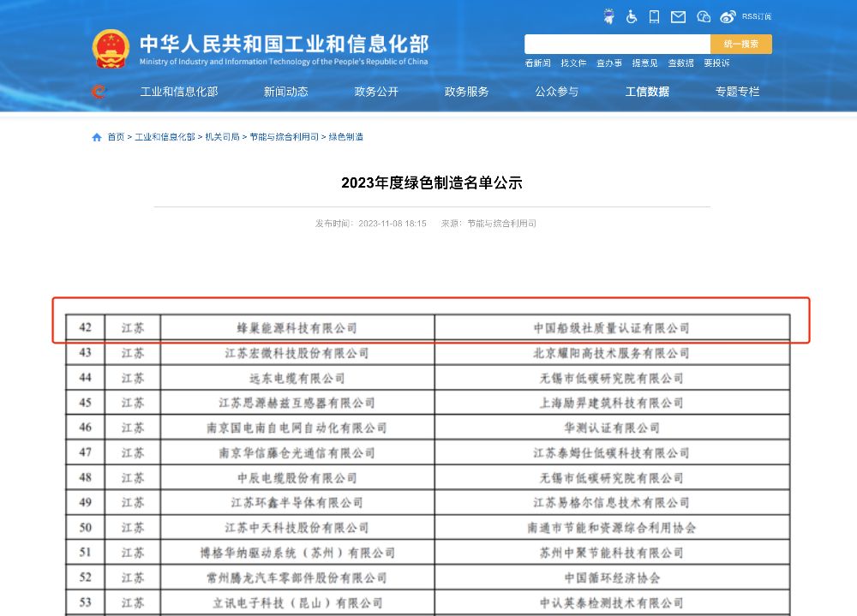Open the 政务服务 navigation menu
The width and height of the screenshot is (857, 616).
click(467, 92)
